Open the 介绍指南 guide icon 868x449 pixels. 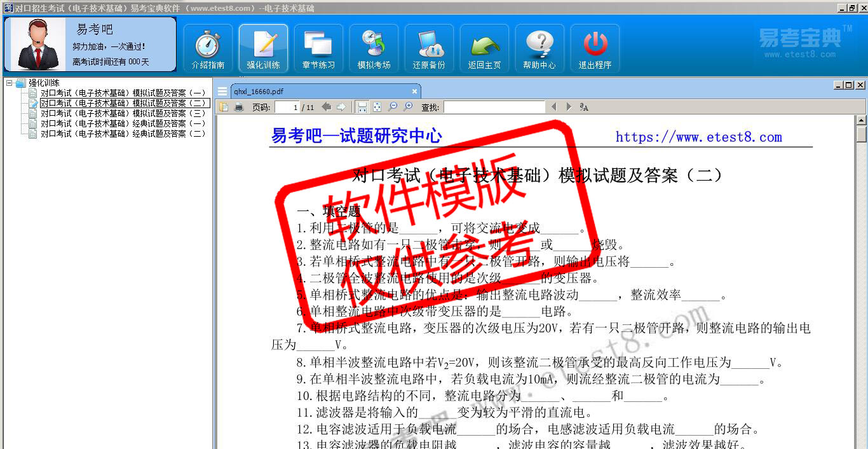208,48
